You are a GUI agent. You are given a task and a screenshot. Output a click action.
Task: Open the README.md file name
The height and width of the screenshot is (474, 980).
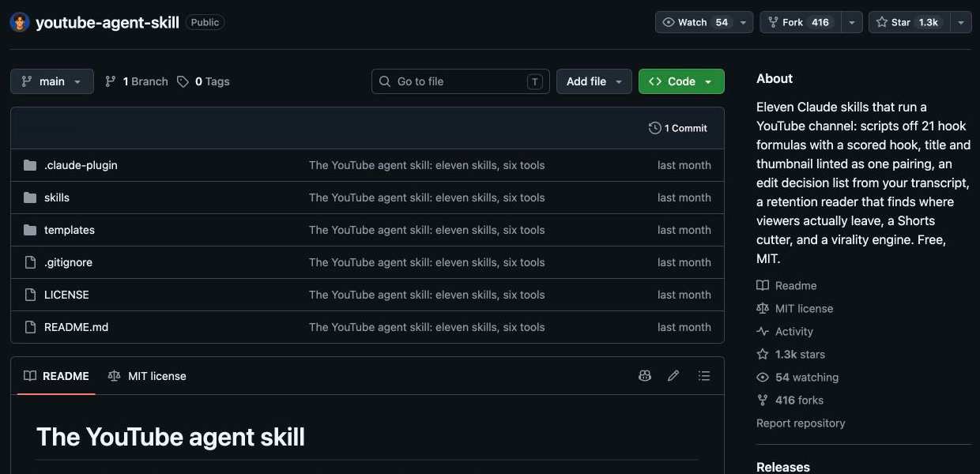(x=76, y=327)
